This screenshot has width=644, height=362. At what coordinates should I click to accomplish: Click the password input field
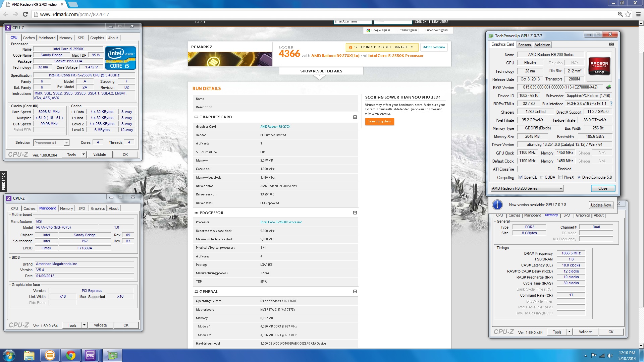393,22
